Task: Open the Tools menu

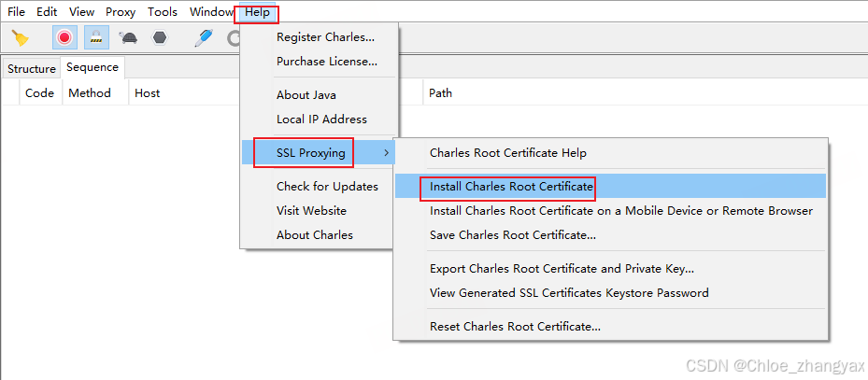Action: point(163,11)
